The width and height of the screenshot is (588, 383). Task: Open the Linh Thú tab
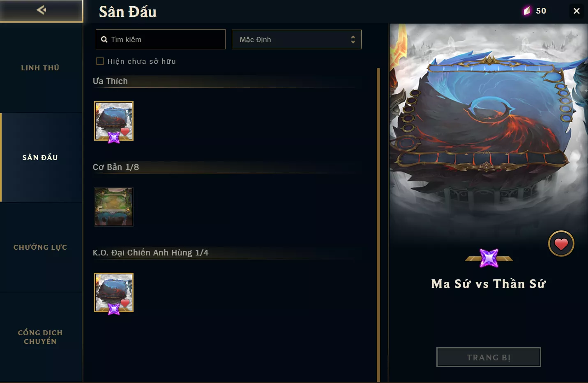tap(40, 68)
